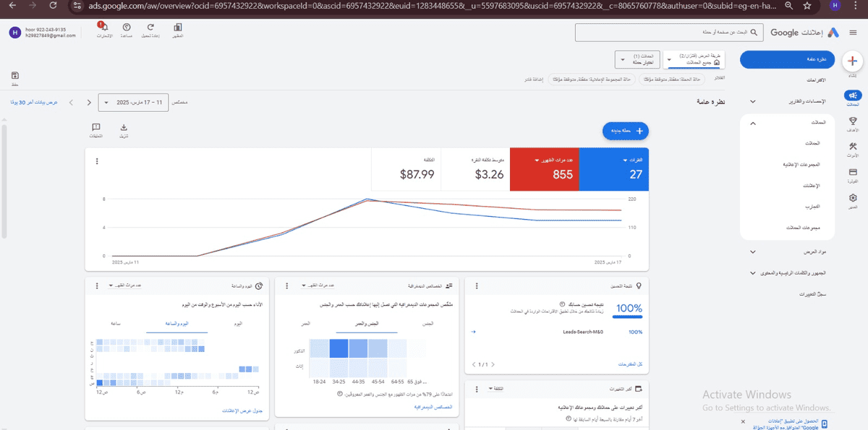Open the Optimization score card three-dot menu
The image size is (868, 430).
coord(477,286)
